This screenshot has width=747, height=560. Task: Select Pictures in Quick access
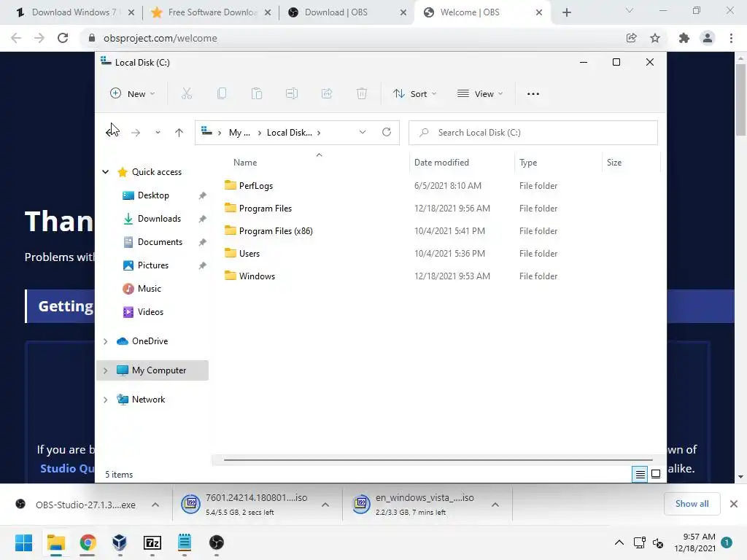pos(153,265)
